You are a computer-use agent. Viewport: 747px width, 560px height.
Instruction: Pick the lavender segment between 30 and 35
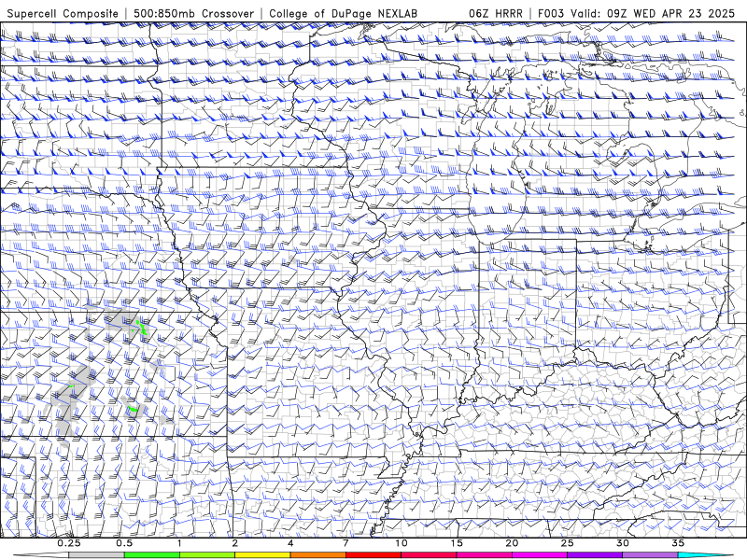[x=650, y=555]
